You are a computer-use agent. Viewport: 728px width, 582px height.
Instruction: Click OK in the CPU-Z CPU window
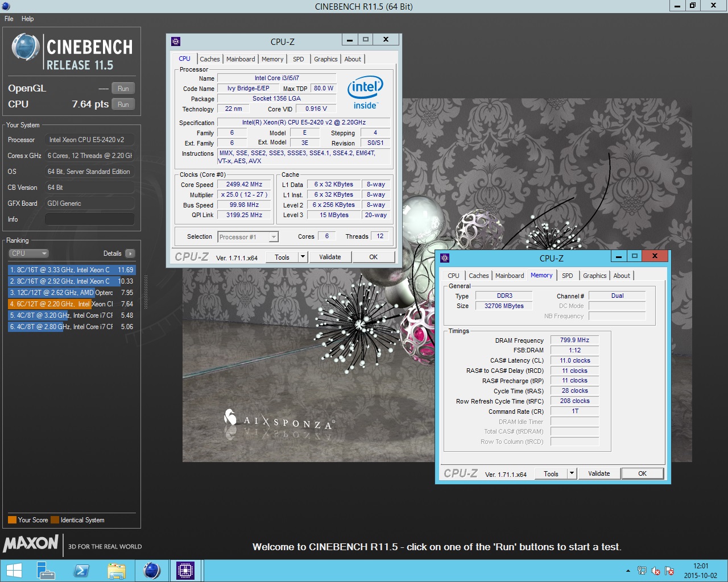(374, 257)
